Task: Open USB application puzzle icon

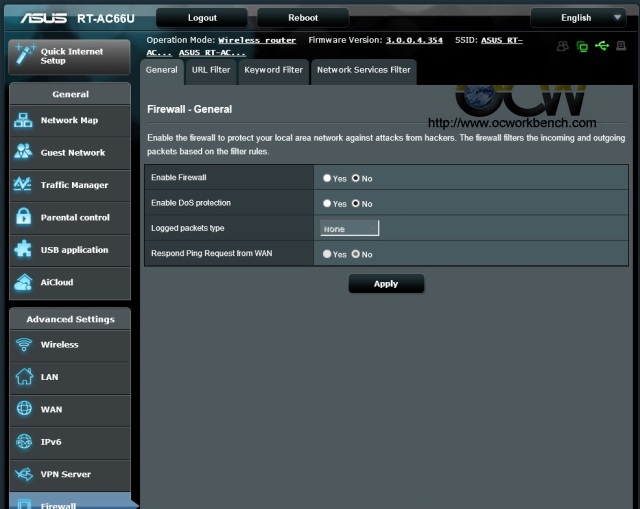Action: tap(23, 249)
